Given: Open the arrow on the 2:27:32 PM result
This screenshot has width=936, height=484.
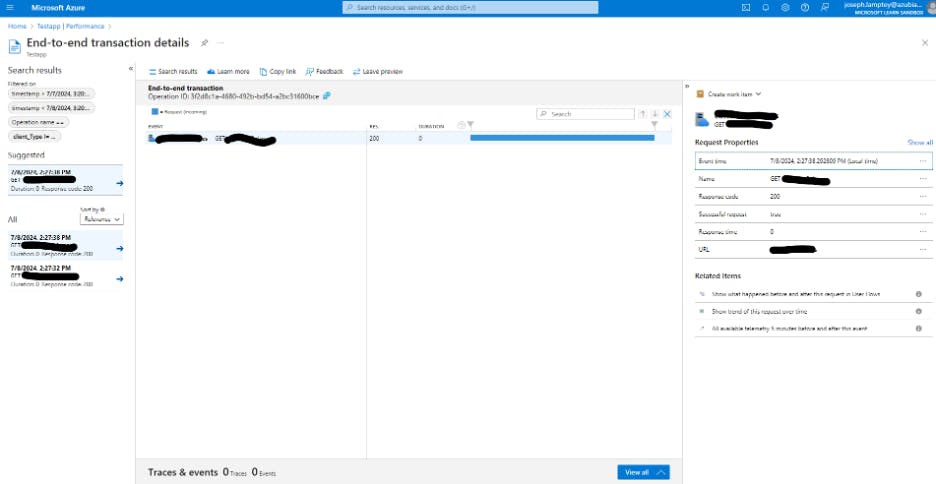Looking at the screenshot, I should click(119, 279).
